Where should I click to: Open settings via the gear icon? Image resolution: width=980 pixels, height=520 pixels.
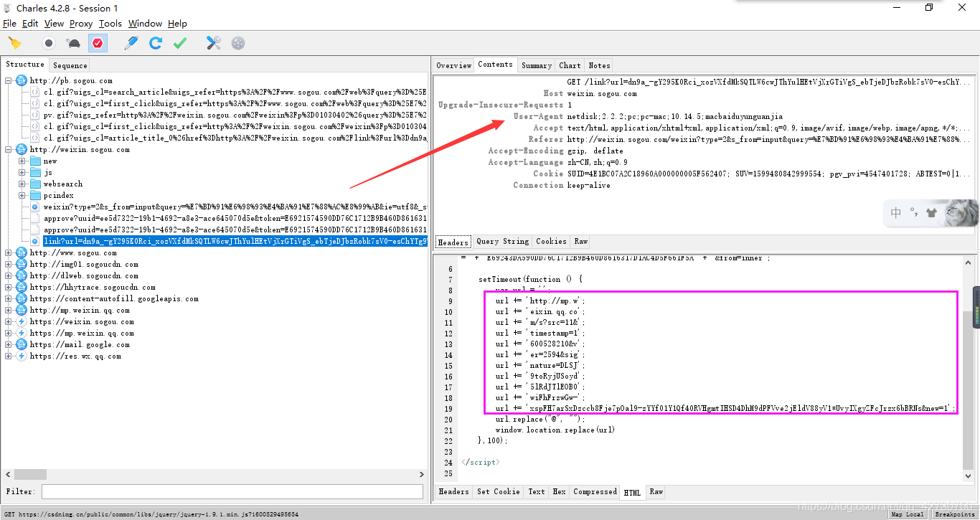pos(238,43)
